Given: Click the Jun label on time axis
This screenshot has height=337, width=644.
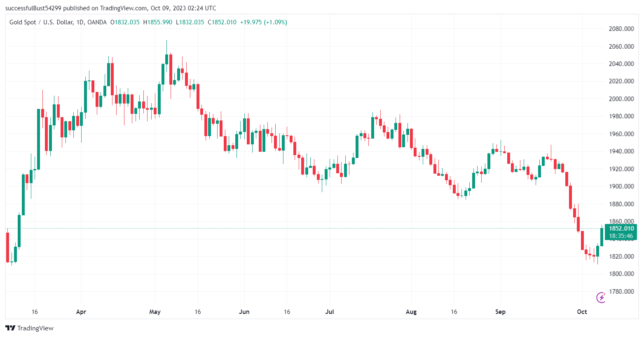Looking at the screenshot, I should (x=244, y=311).
